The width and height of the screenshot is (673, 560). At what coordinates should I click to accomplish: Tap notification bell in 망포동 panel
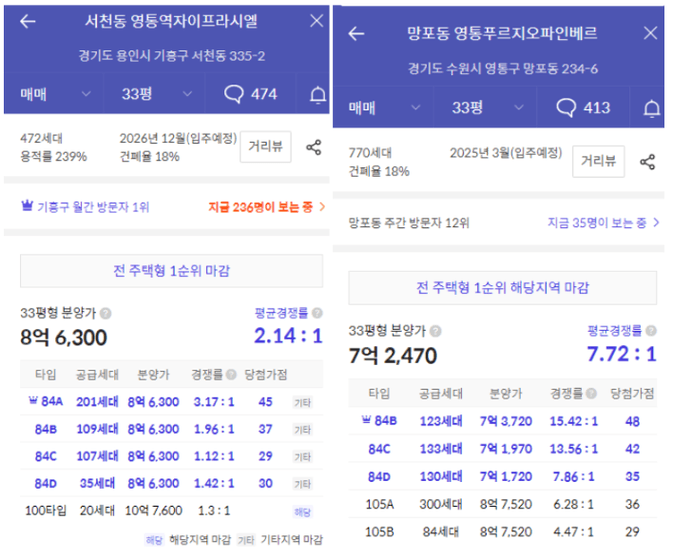[651, 108]
